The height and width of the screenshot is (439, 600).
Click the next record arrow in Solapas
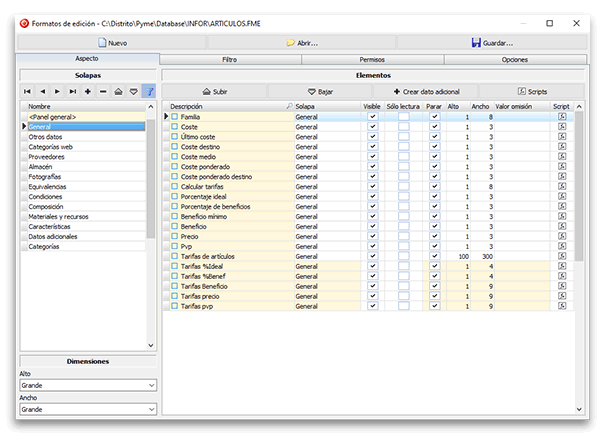click(58, 91)
